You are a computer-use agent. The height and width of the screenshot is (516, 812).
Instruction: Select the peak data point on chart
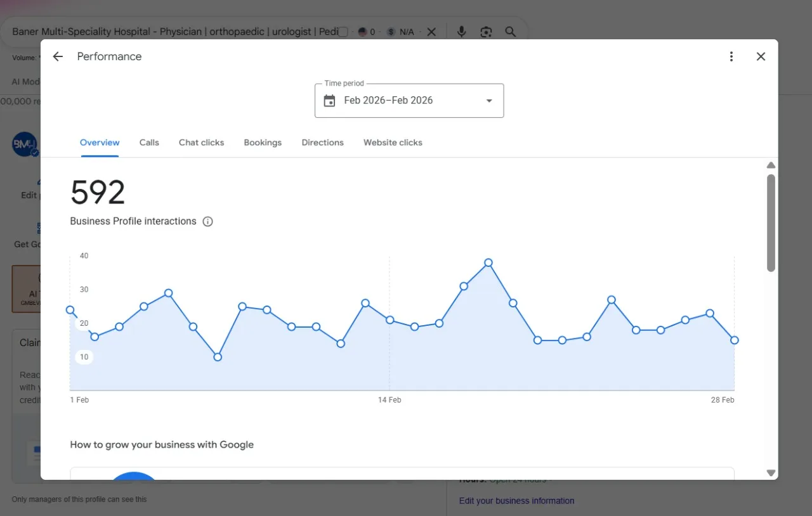(x=488, y=262)
